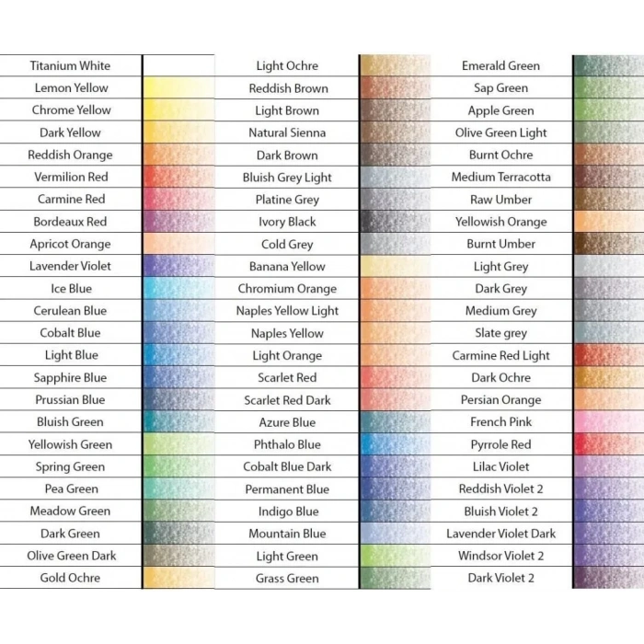Click the Gold Ochre color swatch
The height and width of the screenshot is (644, 644).
[x=178, y=578]
